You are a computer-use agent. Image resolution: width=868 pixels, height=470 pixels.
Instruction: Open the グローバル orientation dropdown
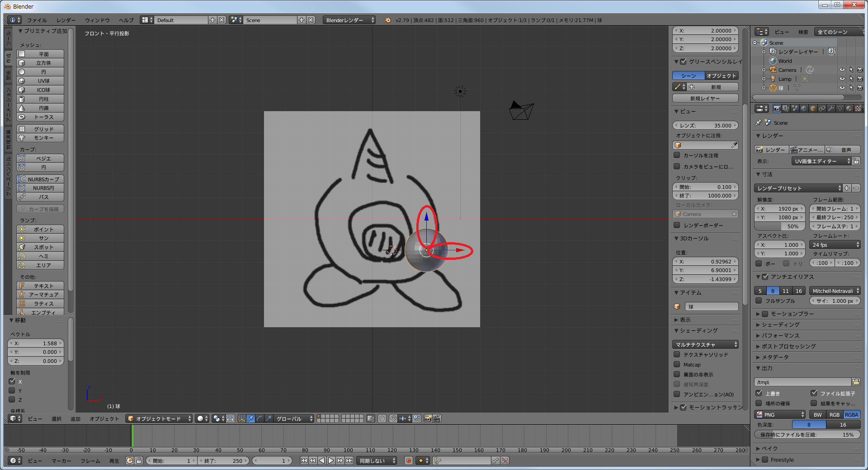tap(293, 418)
